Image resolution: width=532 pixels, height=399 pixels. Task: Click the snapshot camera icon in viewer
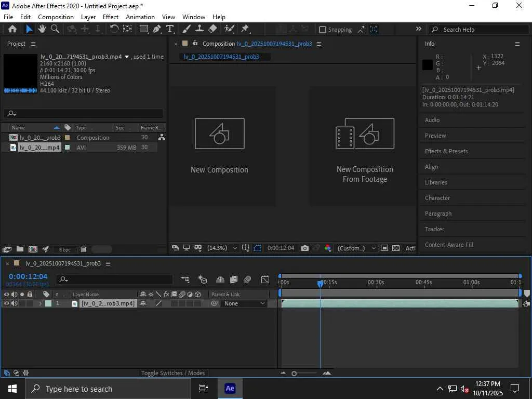tap(305, 248)
